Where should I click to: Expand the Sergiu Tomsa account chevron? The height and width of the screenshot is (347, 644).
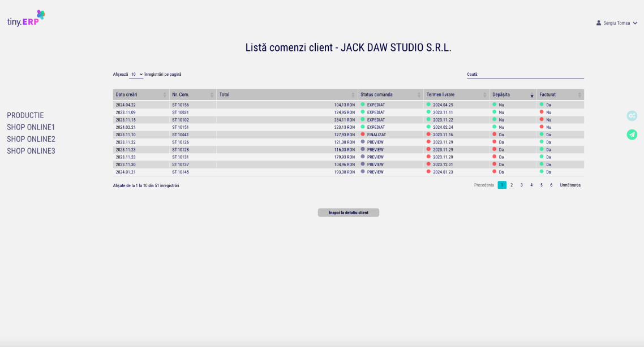tap(635, 23)
